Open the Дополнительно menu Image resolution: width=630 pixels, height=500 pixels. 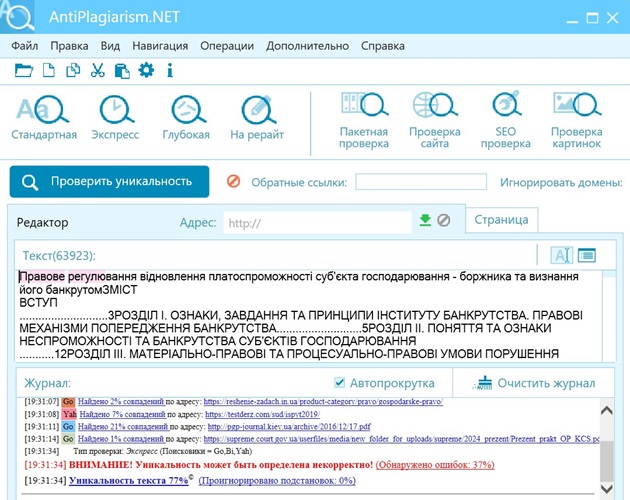[x=307, y=46]
